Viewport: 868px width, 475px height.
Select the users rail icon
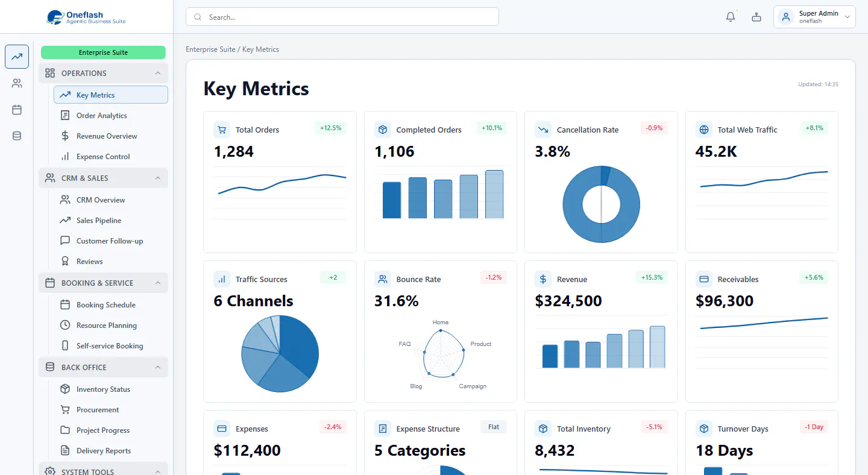click(x=17, y=83)
